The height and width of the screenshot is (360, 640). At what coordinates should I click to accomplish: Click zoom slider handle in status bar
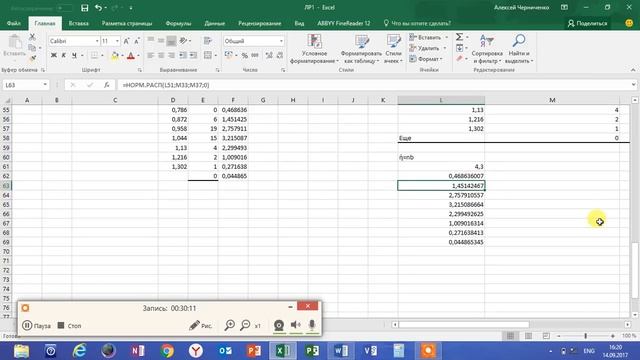pos(586,336)
